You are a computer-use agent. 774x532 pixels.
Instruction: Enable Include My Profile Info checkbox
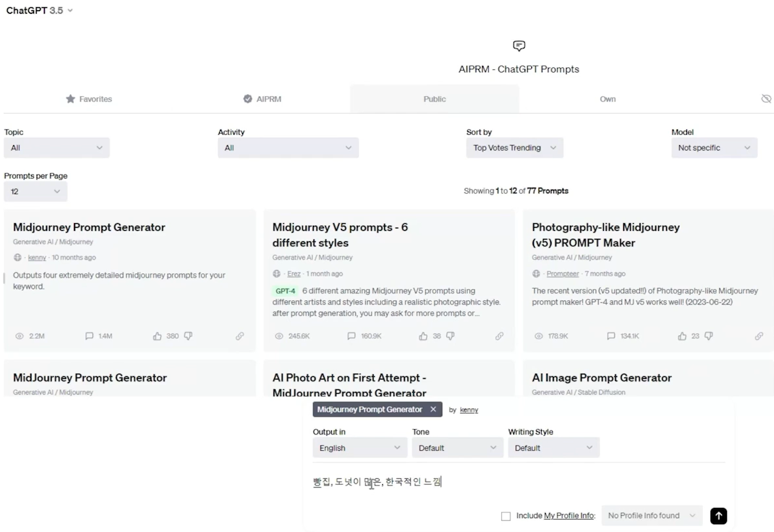click(506, 516)
